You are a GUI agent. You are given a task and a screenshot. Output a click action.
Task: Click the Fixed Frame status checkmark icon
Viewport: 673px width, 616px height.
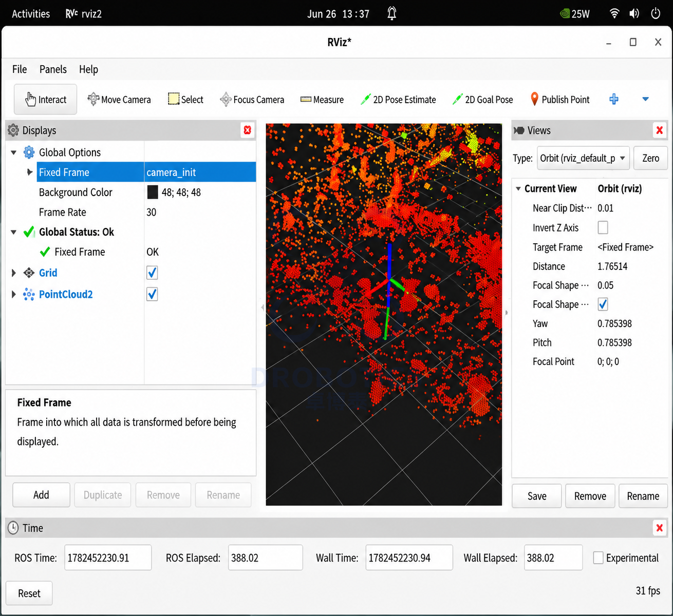[x=45, y=252]
